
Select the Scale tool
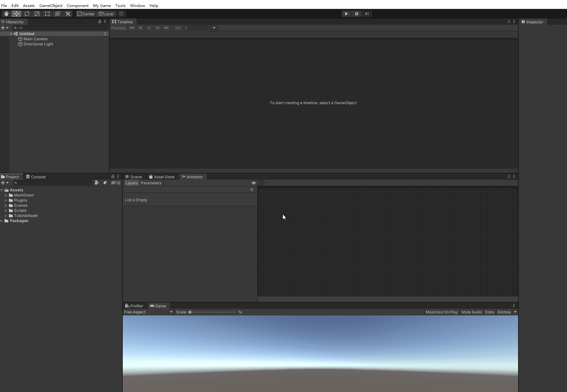point(37,14)
